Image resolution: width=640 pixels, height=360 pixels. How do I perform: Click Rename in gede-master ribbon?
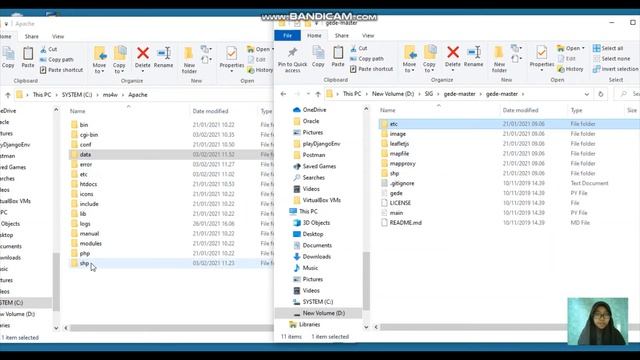point(473,57)
